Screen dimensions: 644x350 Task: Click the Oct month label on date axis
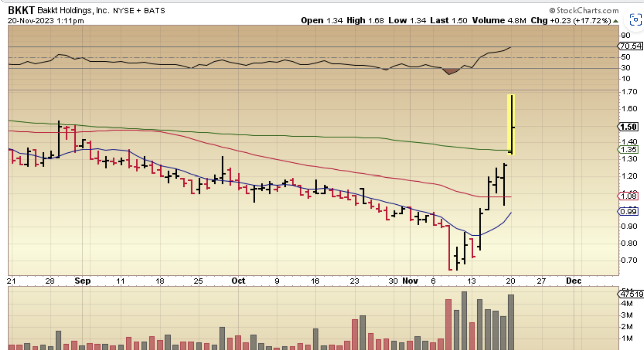pos(238,281)
